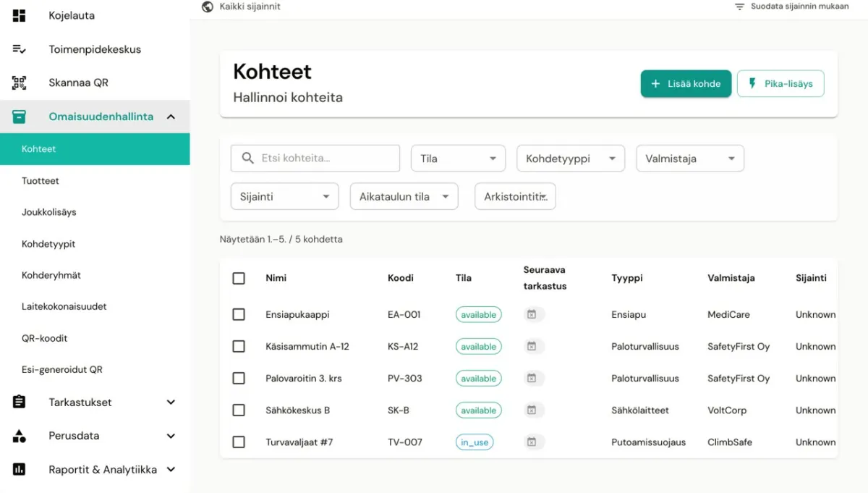Open the Tila filter dropdown
868x493 pixels.
click(458, 159)
